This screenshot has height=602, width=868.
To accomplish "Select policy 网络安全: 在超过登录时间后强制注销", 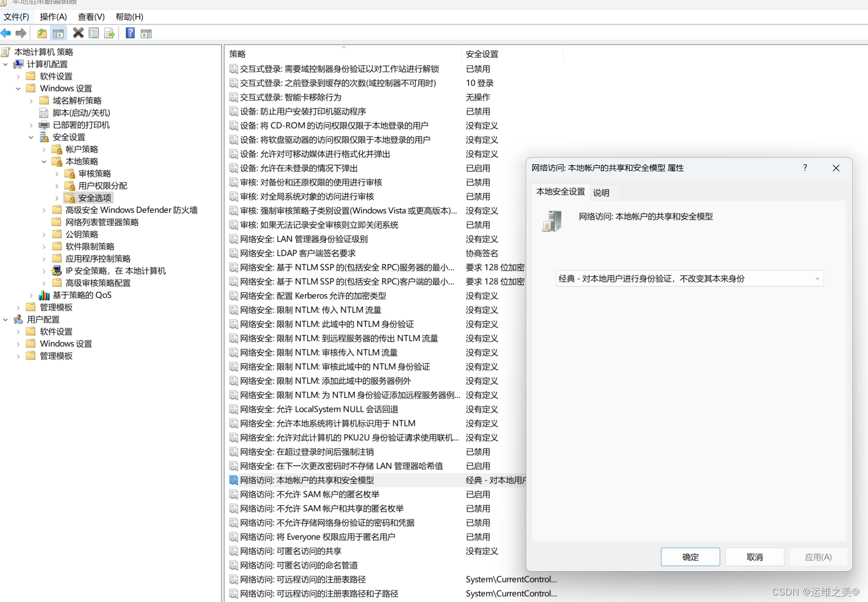I will click(x=307, y=452).
